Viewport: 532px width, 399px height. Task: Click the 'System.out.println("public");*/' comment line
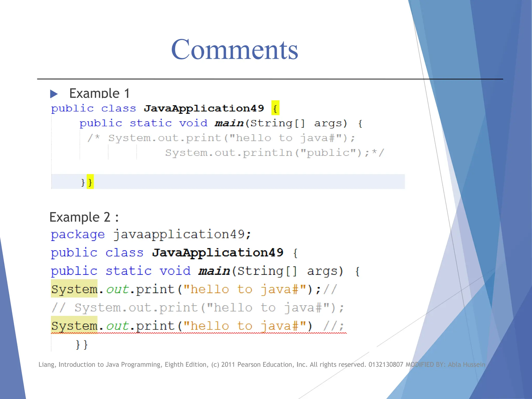click(274, 153)
